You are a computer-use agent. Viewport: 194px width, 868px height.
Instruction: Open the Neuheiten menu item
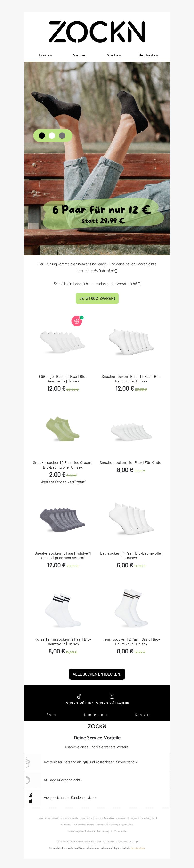point(148,55)
